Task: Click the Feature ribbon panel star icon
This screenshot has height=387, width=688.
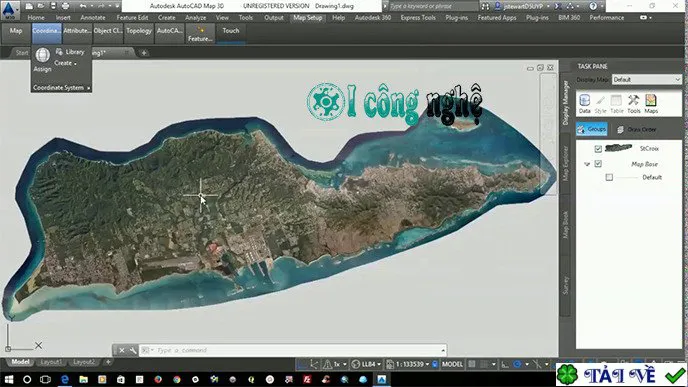Action: pos(201,30)
